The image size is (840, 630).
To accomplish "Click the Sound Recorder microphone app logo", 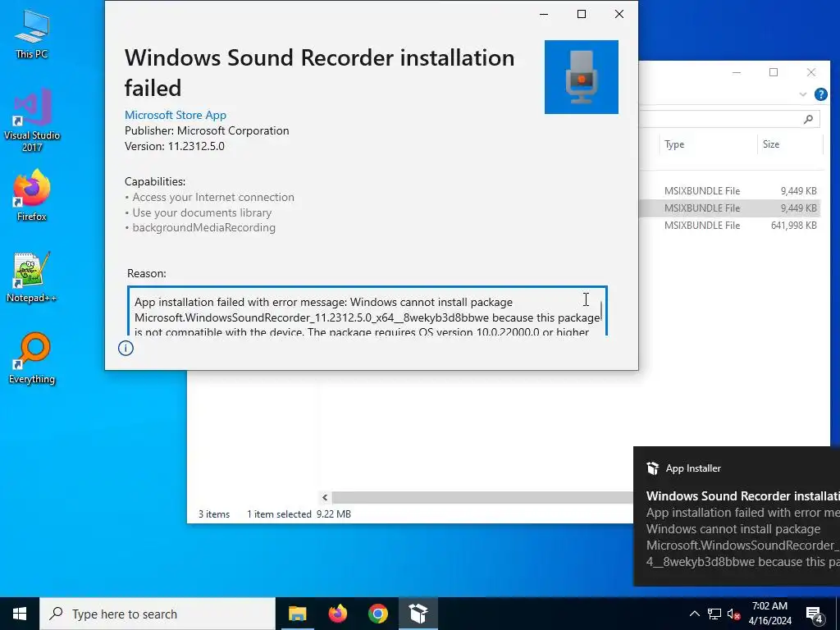I will coord(582,77).
